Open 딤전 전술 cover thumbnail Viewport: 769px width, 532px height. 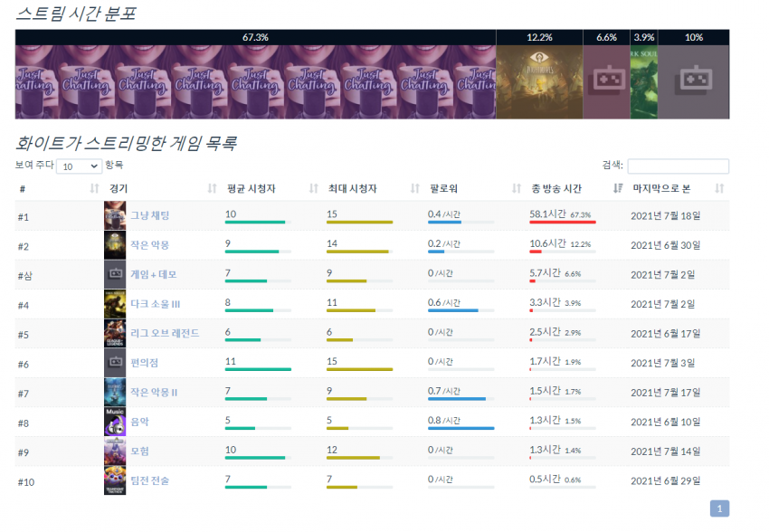(x=115, y=480)
